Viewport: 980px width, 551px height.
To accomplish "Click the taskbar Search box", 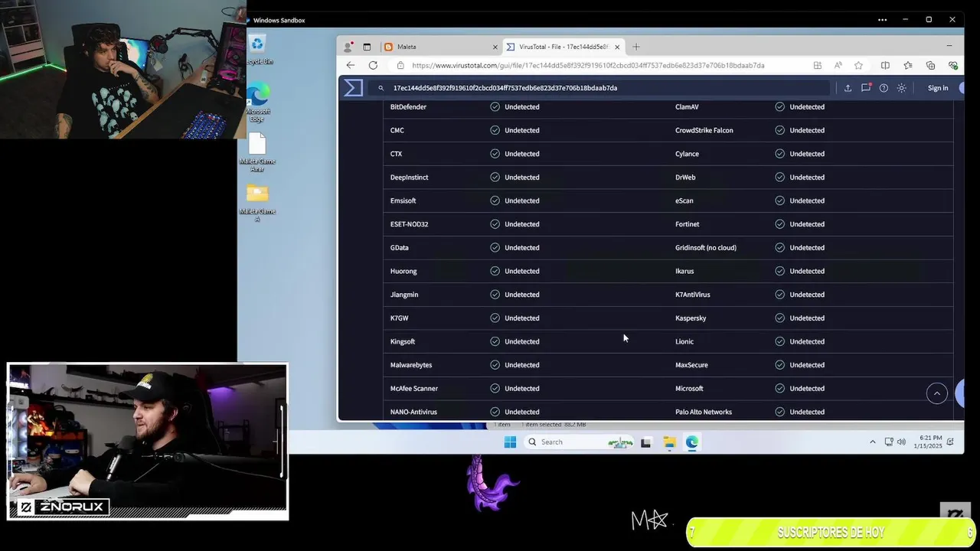I will pyautogui.click(x=580, y=442).
